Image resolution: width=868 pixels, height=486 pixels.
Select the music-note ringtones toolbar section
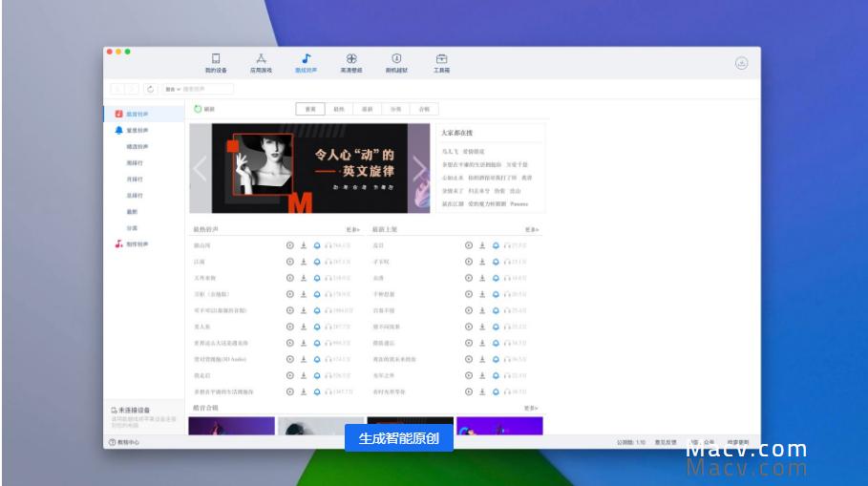(x=307, y=63)
